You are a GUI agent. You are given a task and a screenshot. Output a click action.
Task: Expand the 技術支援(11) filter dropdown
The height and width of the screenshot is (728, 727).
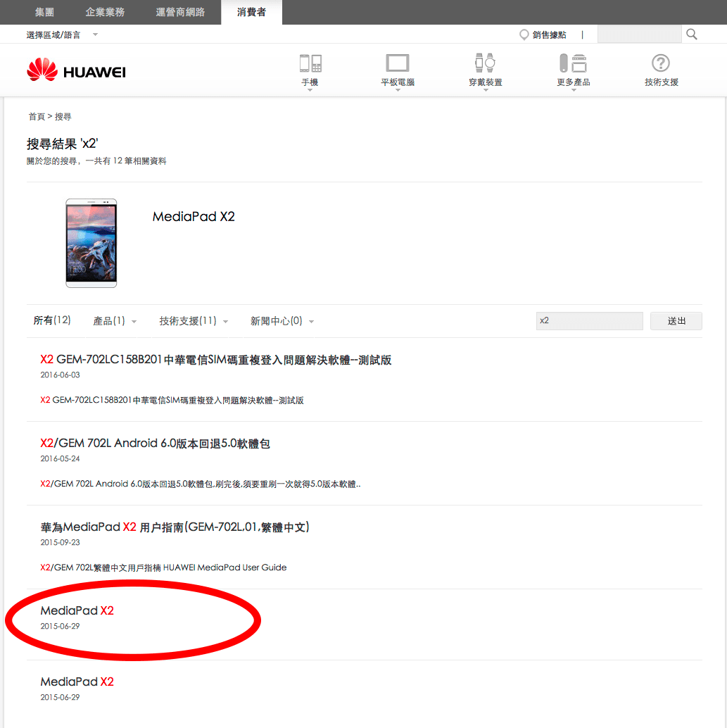(x=194, y=321)
